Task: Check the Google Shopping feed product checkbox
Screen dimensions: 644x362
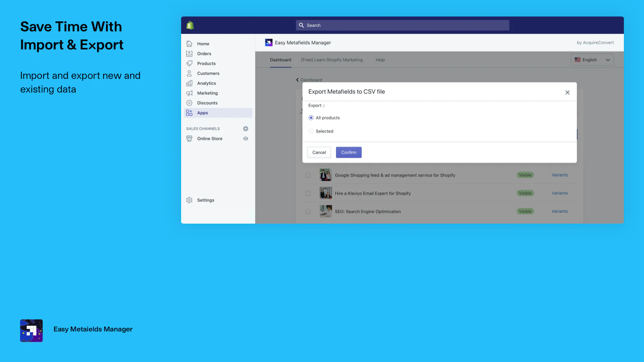Action: point(308,175)
